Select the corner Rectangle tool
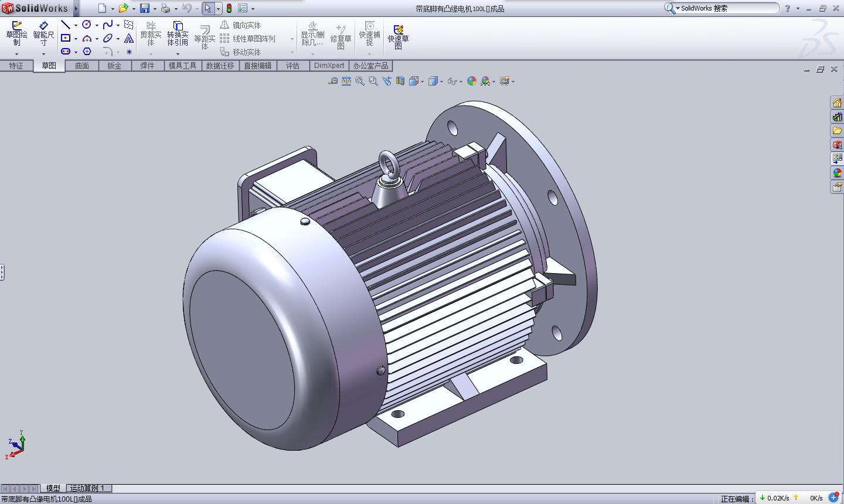 [66, 38]
